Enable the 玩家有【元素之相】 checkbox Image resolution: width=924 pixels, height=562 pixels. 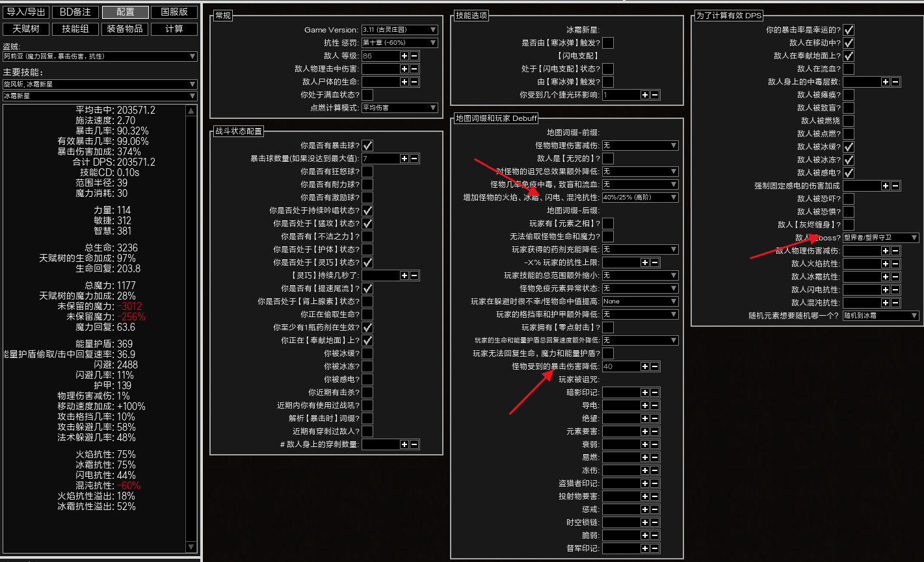[608, 224]
